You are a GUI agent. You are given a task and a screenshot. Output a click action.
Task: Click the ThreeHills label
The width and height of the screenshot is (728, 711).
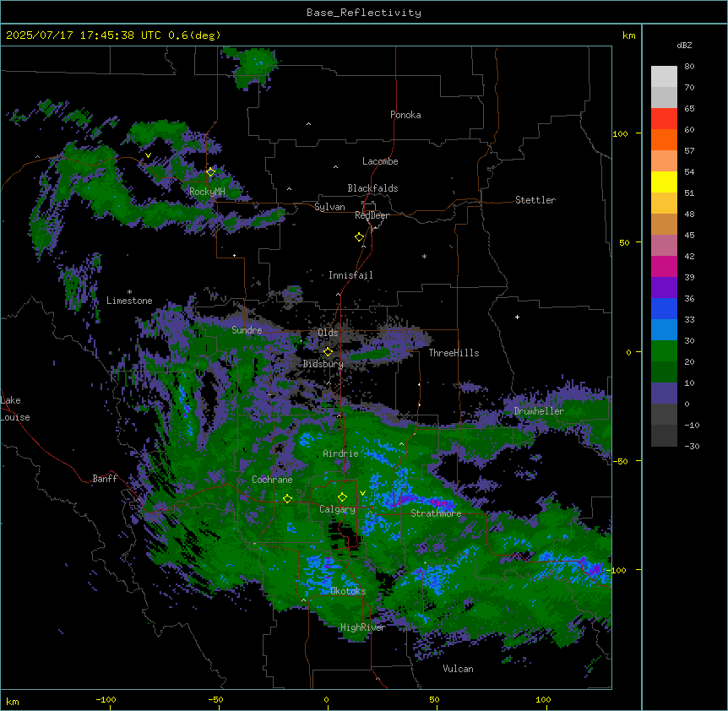(x=454, y=353)
